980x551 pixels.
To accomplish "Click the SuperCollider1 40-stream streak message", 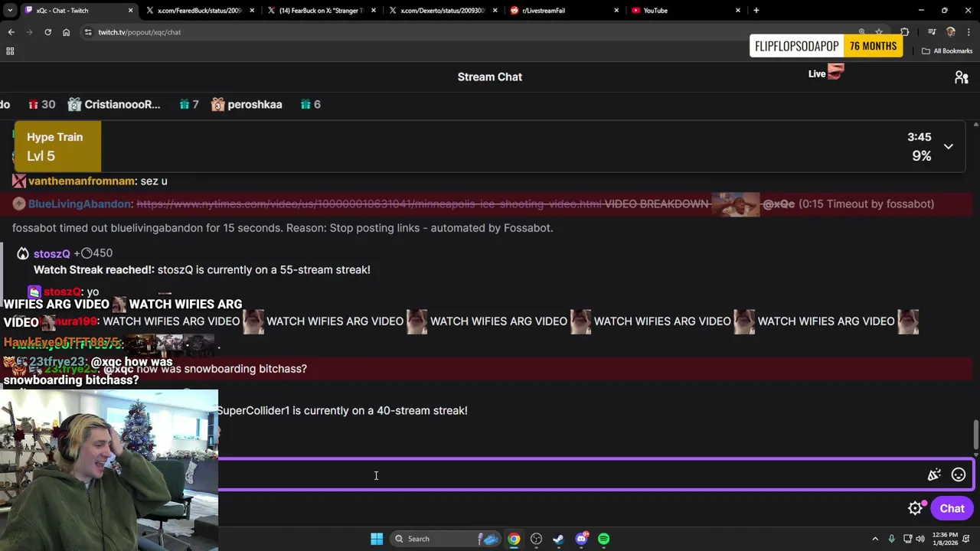I will pyautogui.click(x=342, y=411).
